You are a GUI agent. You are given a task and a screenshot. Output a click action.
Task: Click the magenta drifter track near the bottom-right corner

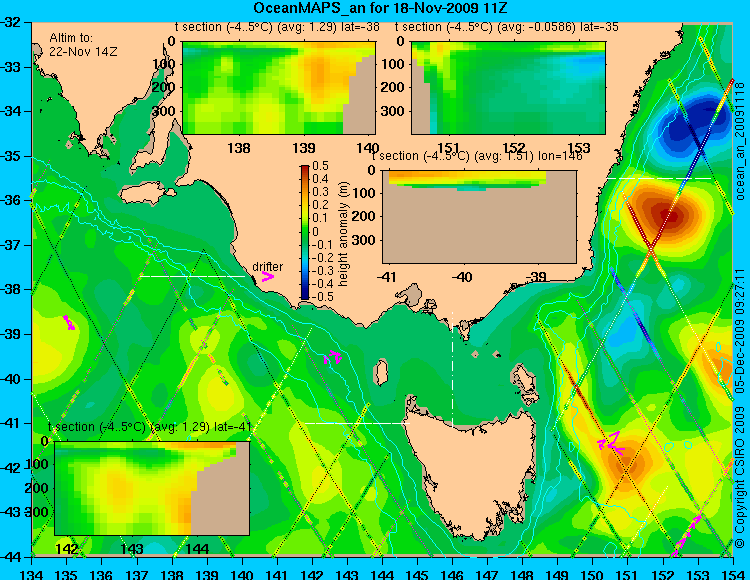[687, 536]
